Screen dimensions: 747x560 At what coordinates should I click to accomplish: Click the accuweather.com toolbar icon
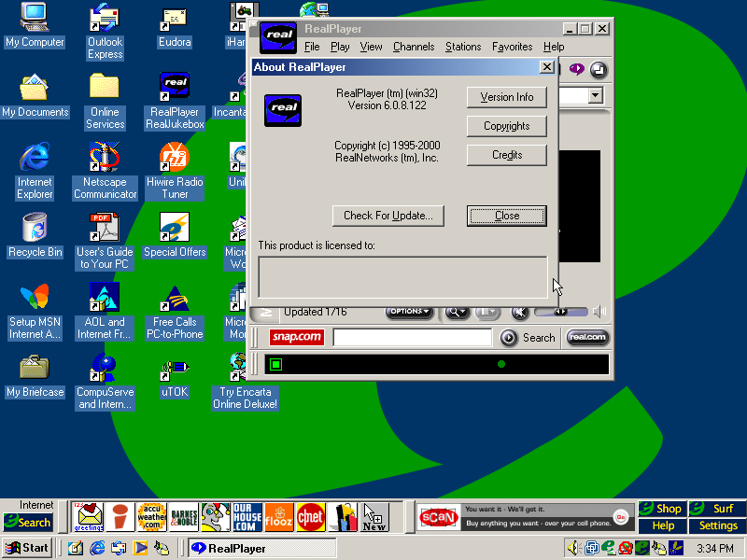151,515
